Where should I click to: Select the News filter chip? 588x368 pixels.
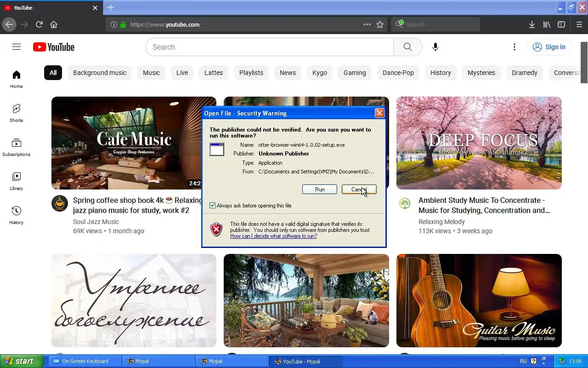pos(288,73)
